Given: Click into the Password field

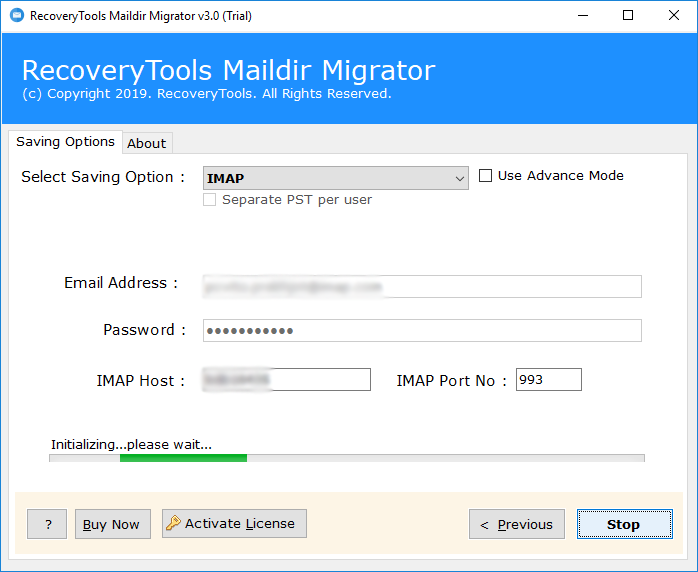Looking at the screenshot, I should (x=422, y=330).
